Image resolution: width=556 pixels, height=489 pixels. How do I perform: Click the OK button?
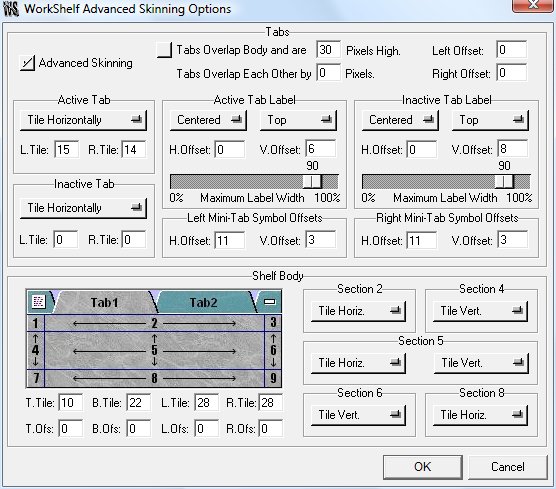[422, 467]
